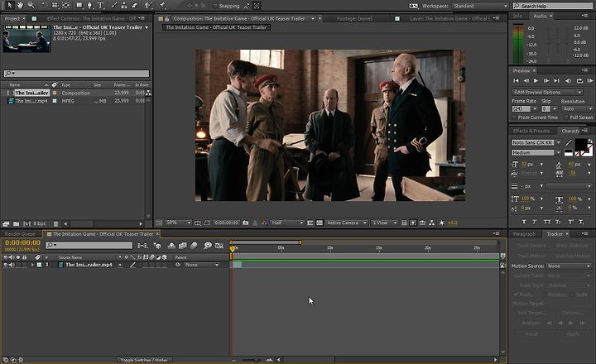
Task: Open the 1 View layout dropdown
Action: click(x=384, y=223)
